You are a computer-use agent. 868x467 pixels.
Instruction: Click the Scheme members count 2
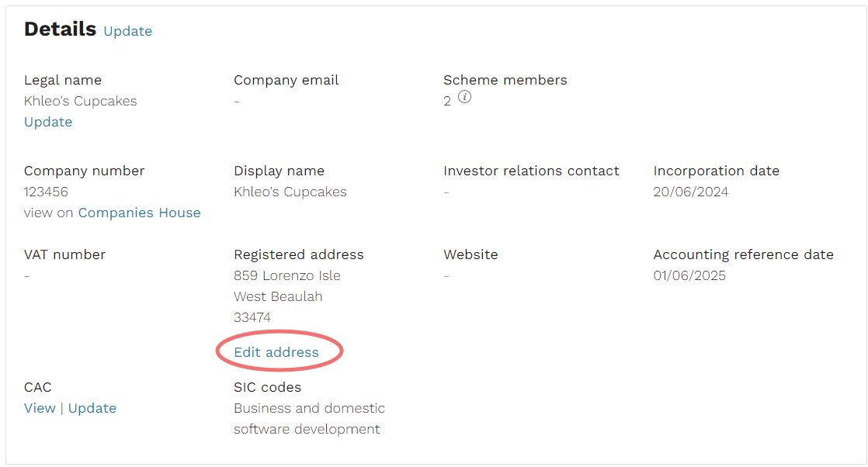pos(447,101)
